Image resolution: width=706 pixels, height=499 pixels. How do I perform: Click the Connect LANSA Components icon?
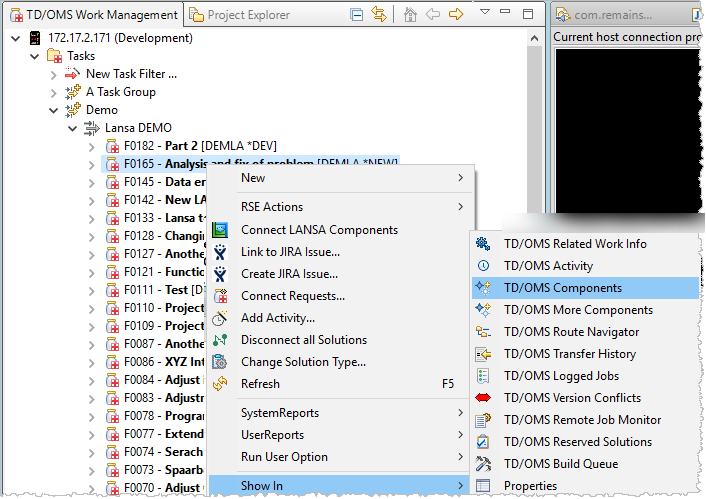221,230
